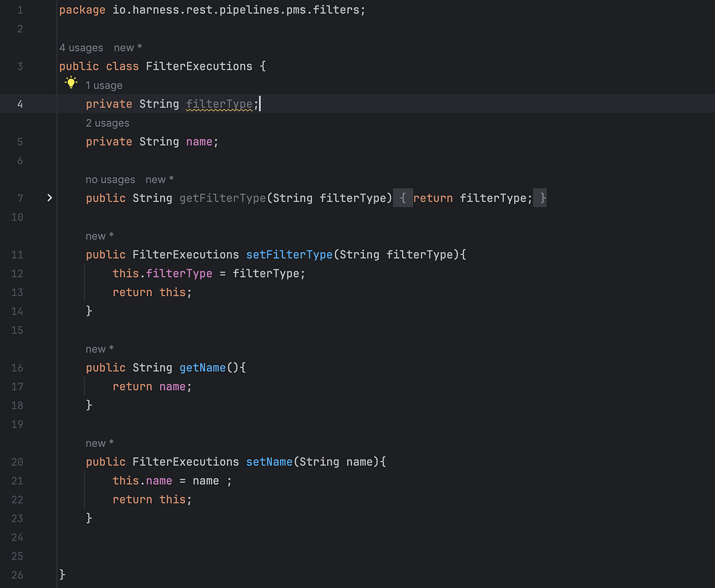Screen dimensions: 715x588
Task: Click line number 1 in the gutter
Action: click(x=20, y=10)
